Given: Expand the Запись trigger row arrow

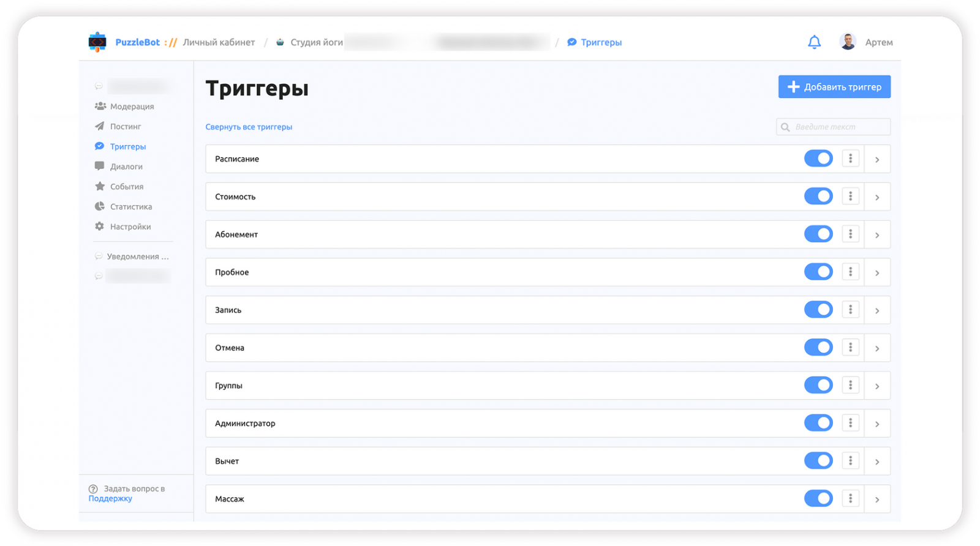Looking at the screenshot, I should tap(877, 310).
